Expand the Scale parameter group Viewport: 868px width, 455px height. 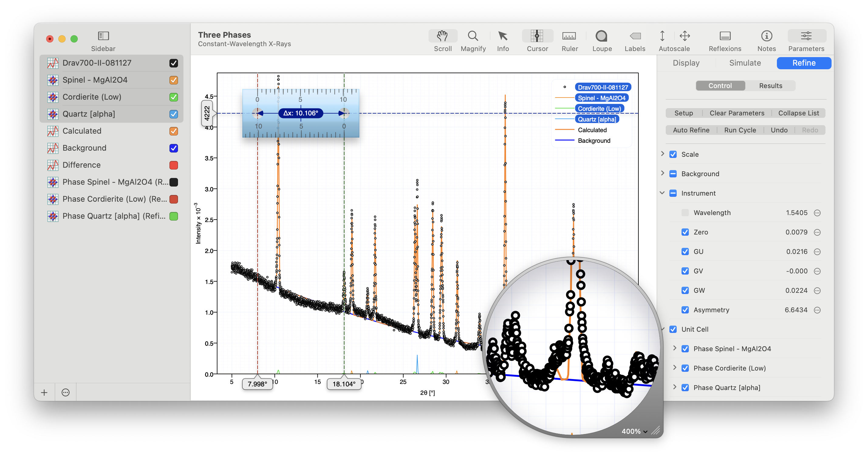click(662, 154)
